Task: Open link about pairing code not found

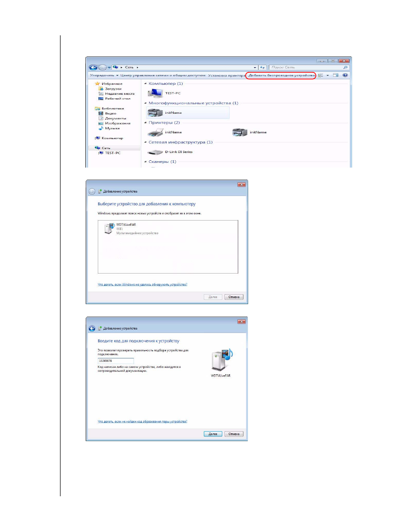Action: [x=142, y=422]
